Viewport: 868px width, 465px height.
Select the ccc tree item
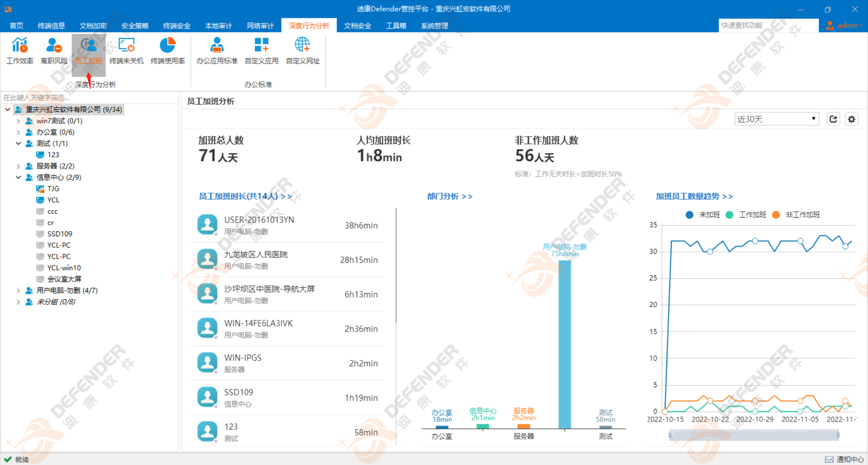pos(52,211)
